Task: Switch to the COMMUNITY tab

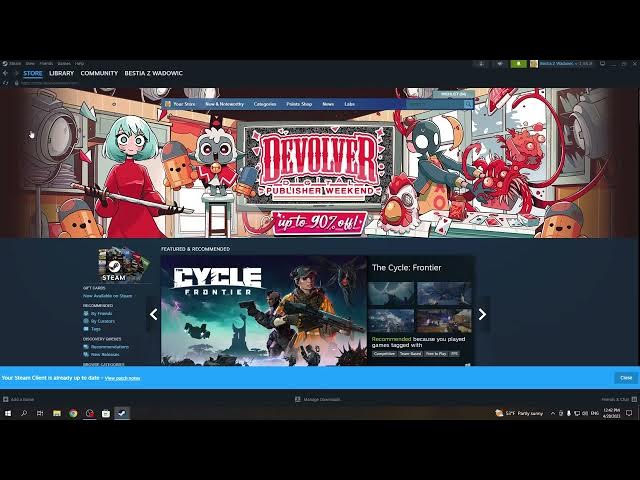Action: (99, 73)
